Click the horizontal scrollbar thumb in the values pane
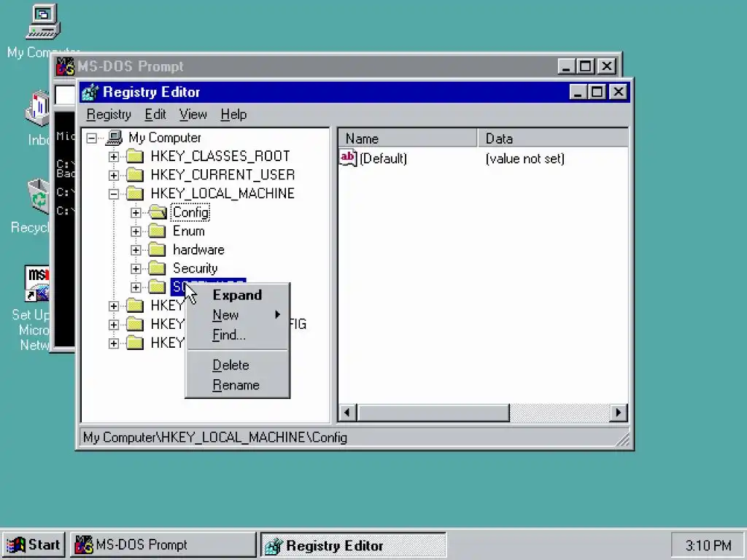 [x=433, y=413]
